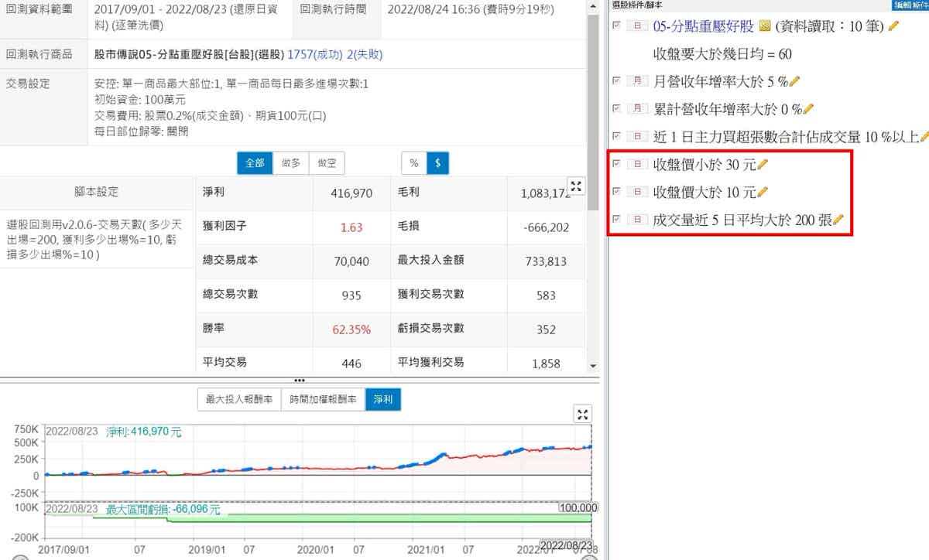Image resolution: width=929 pixels, height=560 pixels.
Task: Expand statistics table to fullscreen
Action: [x=576, y=186]
